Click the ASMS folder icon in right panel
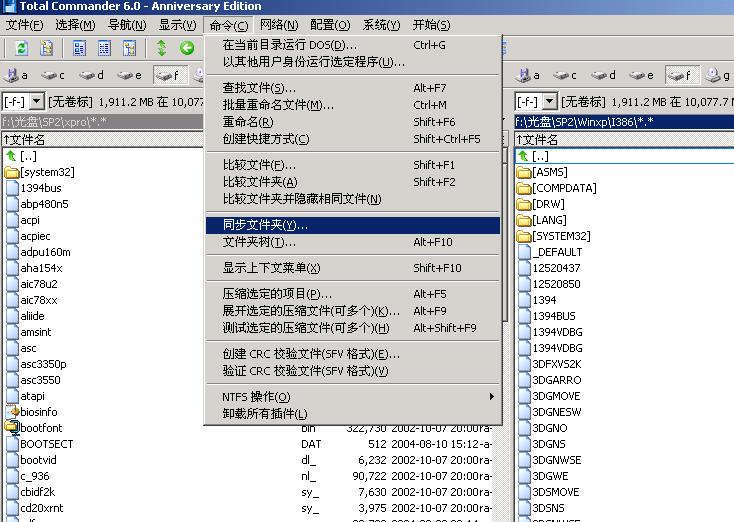This screenshot has width=734, height=522. click(x=524, y=172)
